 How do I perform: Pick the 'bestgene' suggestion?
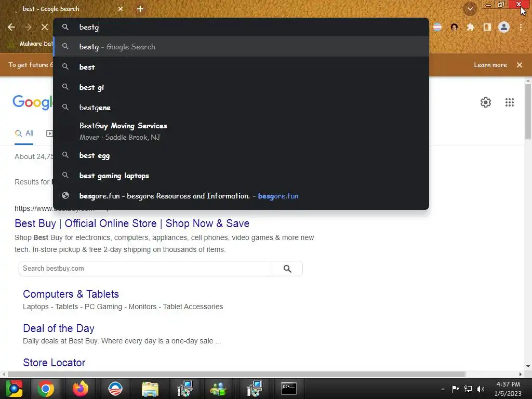click(241, 108)
